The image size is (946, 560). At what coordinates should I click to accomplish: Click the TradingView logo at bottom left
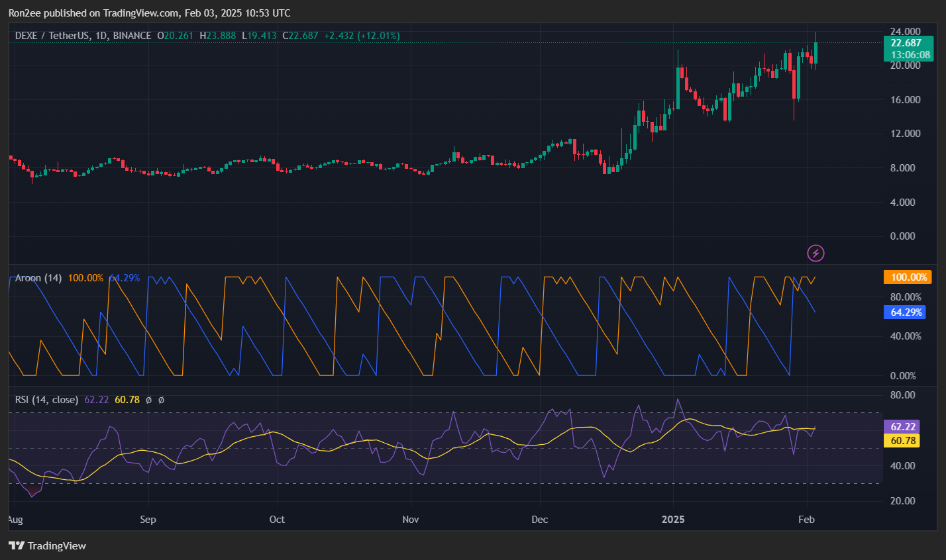point(46,546)
